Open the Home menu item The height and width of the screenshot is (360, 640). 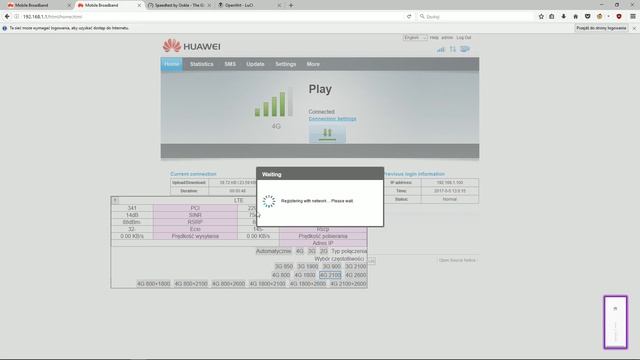[171, 64]
